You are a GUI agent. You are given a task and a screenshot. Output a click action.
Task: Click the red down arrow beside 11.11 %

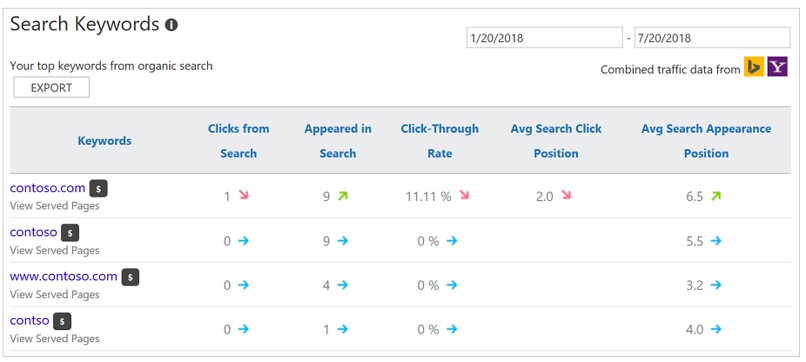pos(465,195)
